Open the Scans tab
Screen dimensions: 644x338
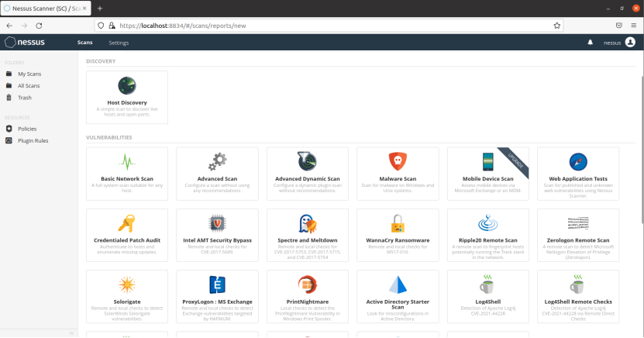85,43
